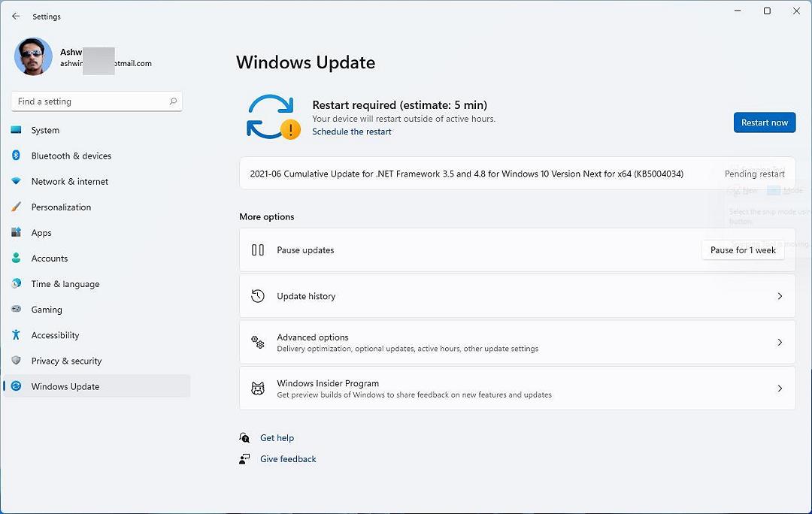This screenshot has width=812, height=514.
Task: Click the Windows Insider Program cat icon
Action: (258, 389)
